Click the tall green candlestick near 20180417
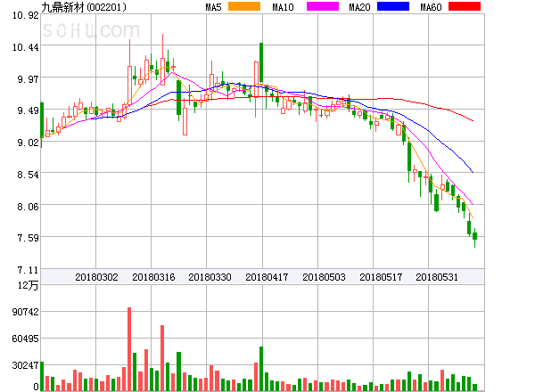Viewport: 535px width, 392px height. click(261, 62)
